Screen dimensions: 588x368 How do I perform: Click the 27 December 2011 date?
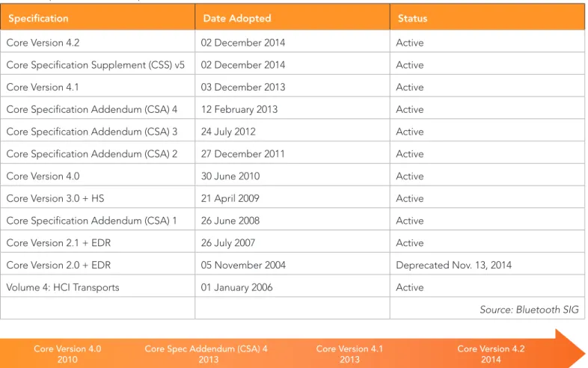click(242, 153)
